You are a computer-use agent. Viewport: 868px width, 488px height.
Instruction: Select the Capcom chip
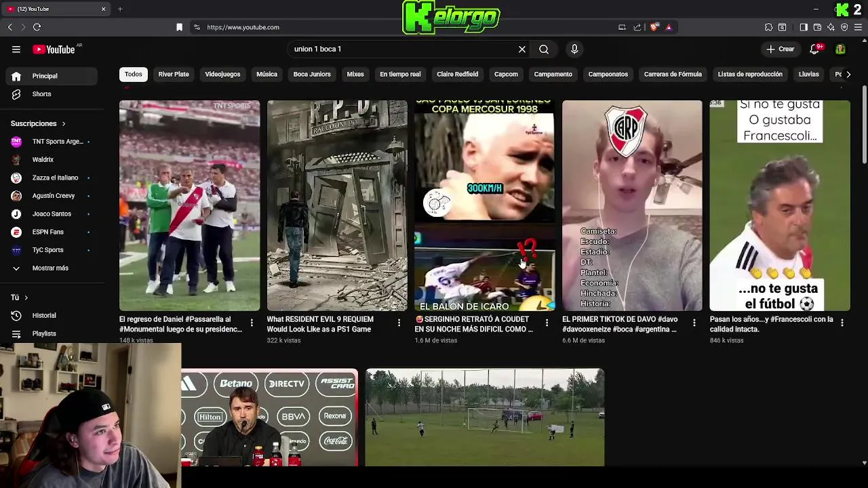(x=506, y=75)
